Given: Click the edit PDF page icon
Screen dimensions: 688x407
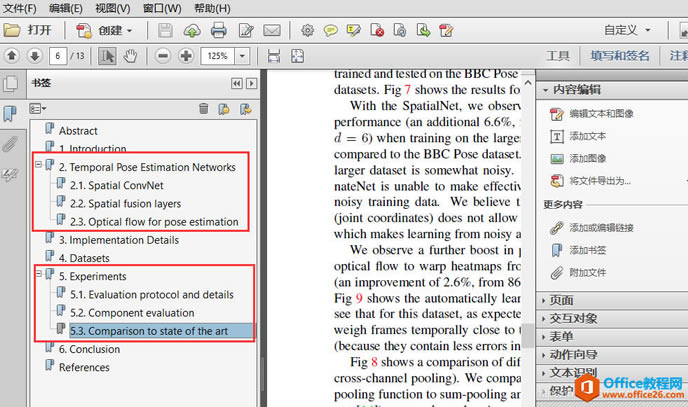Looking at the screenshot, I should [446, 30].
